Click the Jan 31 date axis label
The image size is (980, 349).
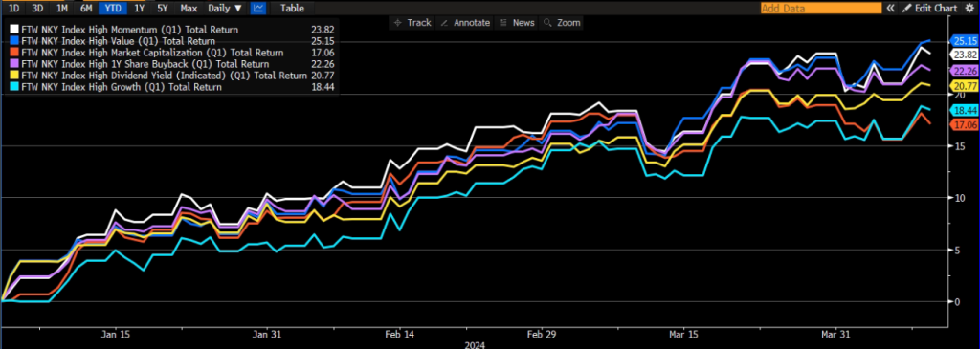tap(267, 334)
